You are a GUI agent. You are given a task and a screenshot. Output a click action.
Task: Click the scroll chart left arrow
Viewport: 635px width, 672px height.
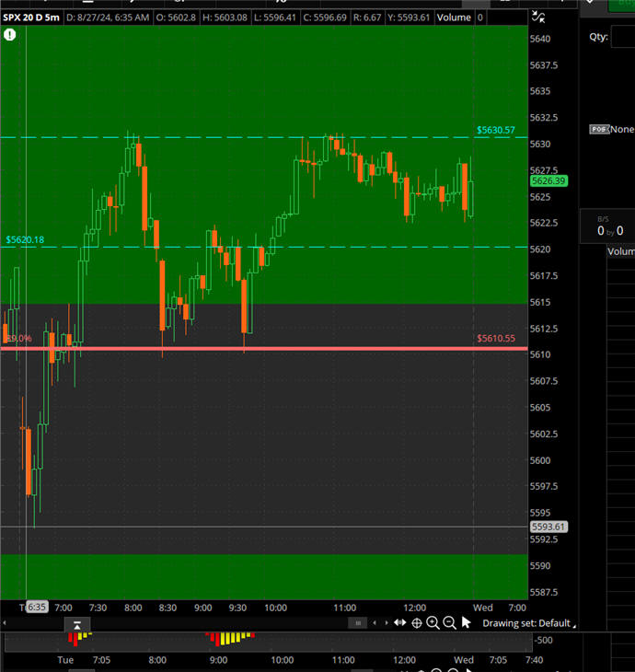pyautogui.click(x=375, y=622)
